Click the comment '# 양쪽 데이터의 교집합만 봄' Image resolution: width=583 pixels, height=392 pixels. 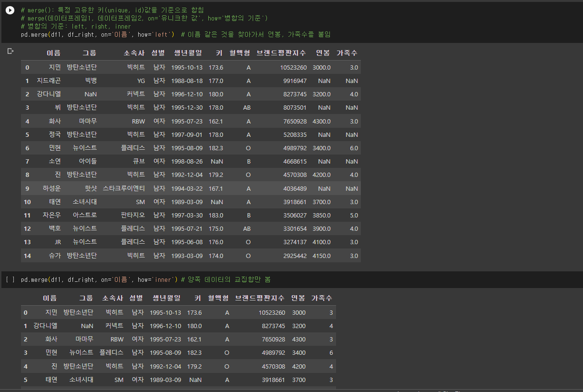pyautogui.click(x=226, y=279)
